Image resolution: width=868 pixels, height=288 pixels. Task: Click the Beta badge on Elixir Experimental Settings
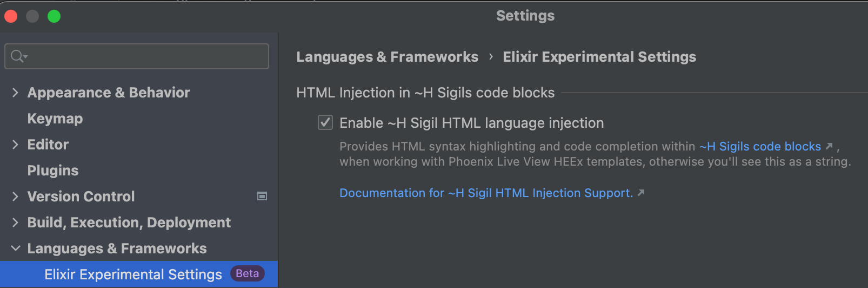pos(247,274)
